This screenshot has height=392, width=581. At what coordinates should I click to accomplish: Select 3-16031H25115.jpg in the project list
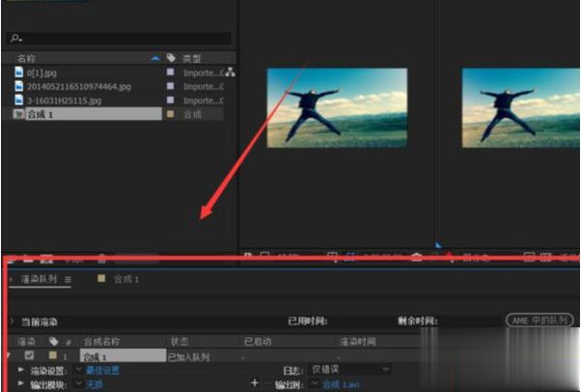[x=64, y=100]
